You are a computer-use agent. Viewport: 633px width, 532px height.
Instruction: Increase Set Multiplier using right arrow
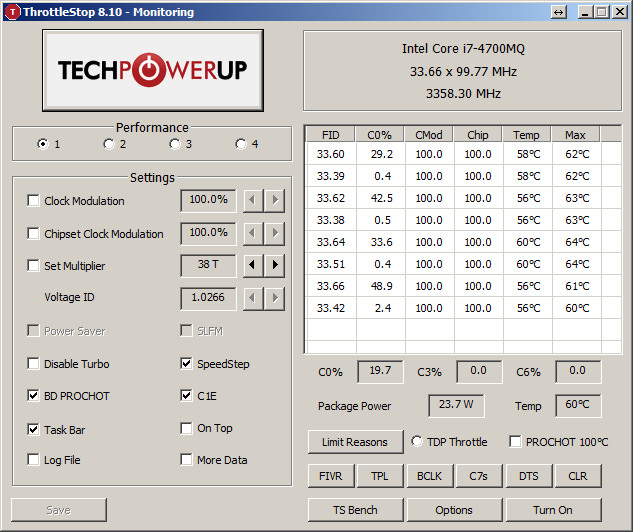click(275, 266)
